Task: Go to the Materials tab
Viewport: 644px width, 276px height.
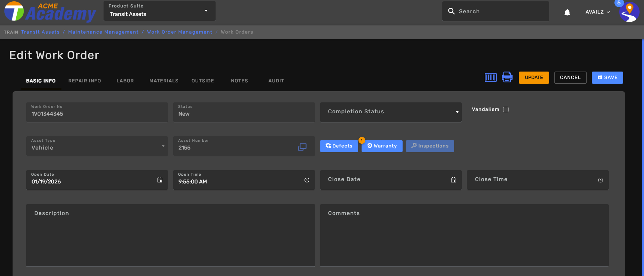Action: (164, 81)
